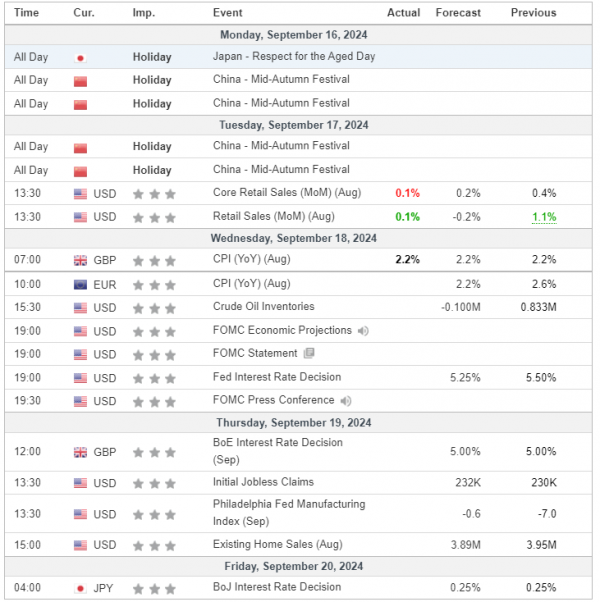Viewport: 600px width, 602px height.
Task: Open the EUR CPI (YoY) (Aug) event
Action: 251,284
